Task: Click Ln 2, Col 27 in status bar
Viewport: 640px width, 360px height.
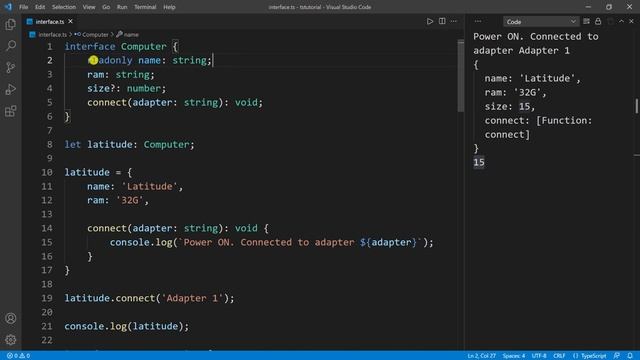Action: coord(481,356)
